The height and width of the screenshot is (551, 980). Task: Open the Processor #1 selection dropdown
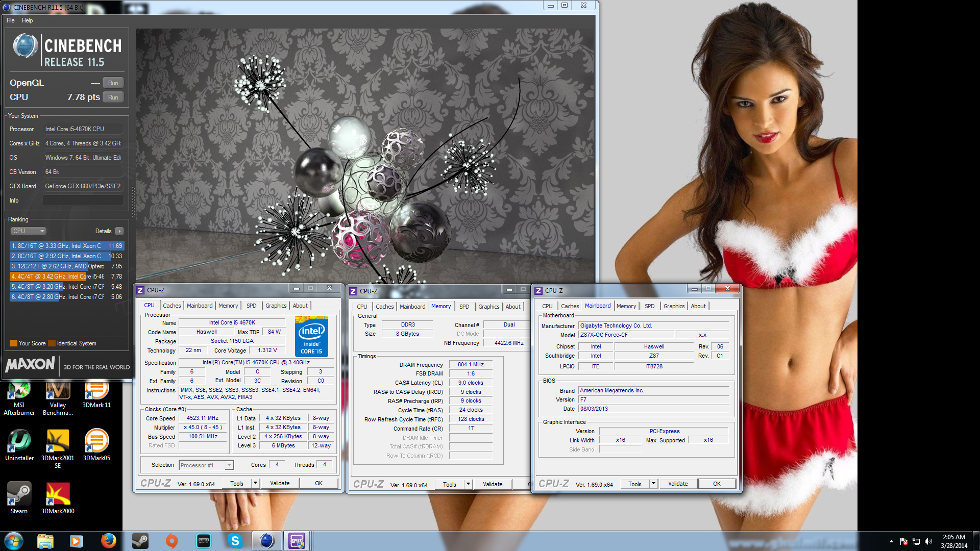pos(206,465)
